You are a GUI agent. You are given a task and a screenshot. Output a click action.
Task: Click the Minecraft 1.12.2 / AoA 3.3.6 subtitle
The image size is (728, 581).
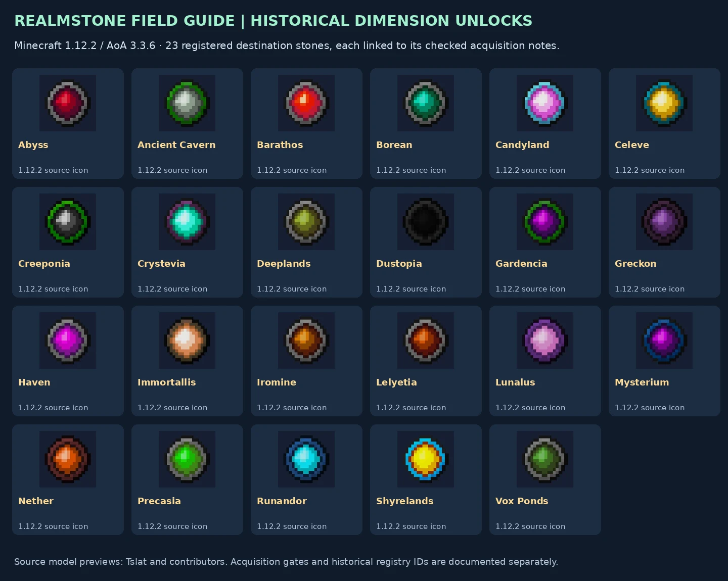(x=287, y=45)
